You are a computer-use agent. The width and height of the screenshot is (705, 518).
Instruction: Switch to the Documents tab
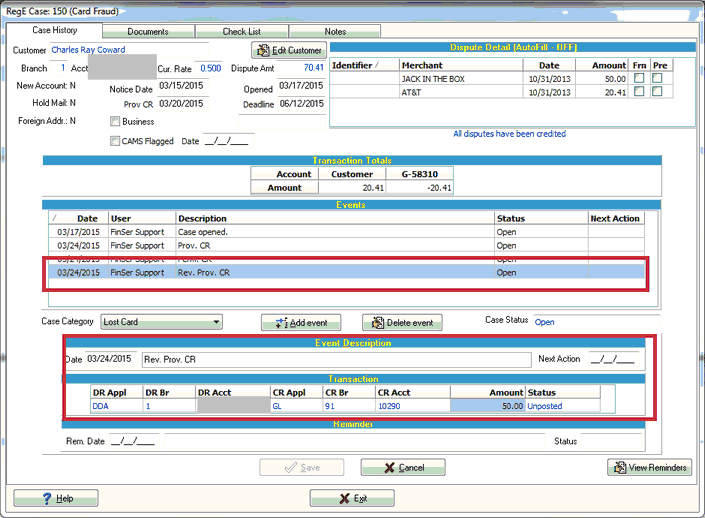[148, 31]
